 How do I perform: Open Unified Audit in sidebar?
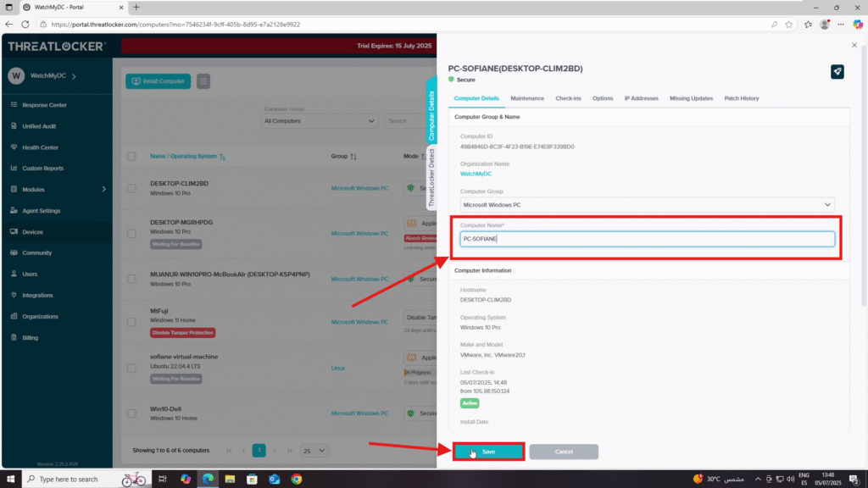(x=39, y=126)
